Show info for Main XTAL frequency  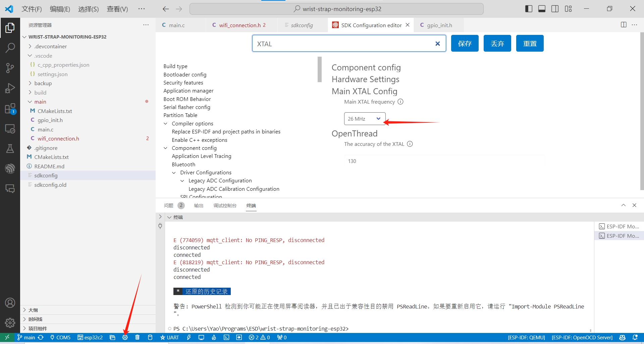click(400, 102)
